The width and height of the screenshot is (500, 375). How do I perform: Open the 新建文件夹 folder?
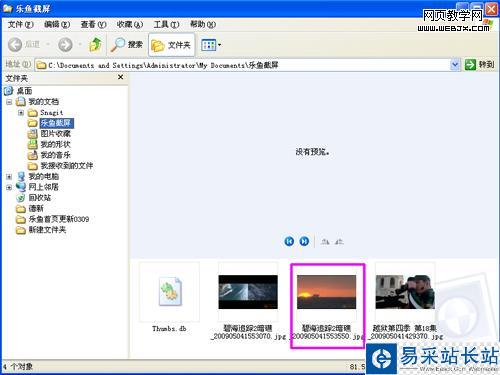coord(47,230)
